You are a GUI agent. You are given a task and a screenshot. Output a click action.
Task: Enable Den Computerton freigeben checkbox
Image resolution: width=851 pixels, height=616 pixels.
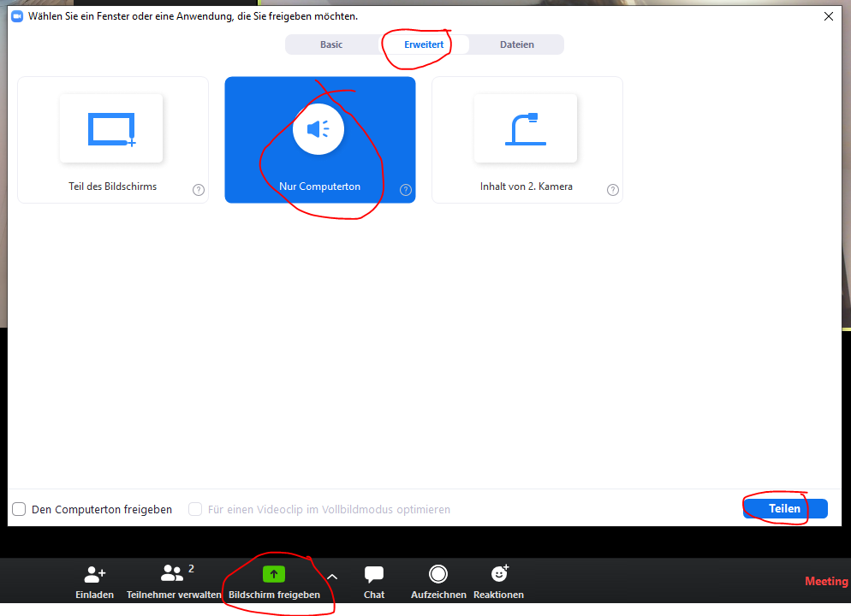(19, 509)
